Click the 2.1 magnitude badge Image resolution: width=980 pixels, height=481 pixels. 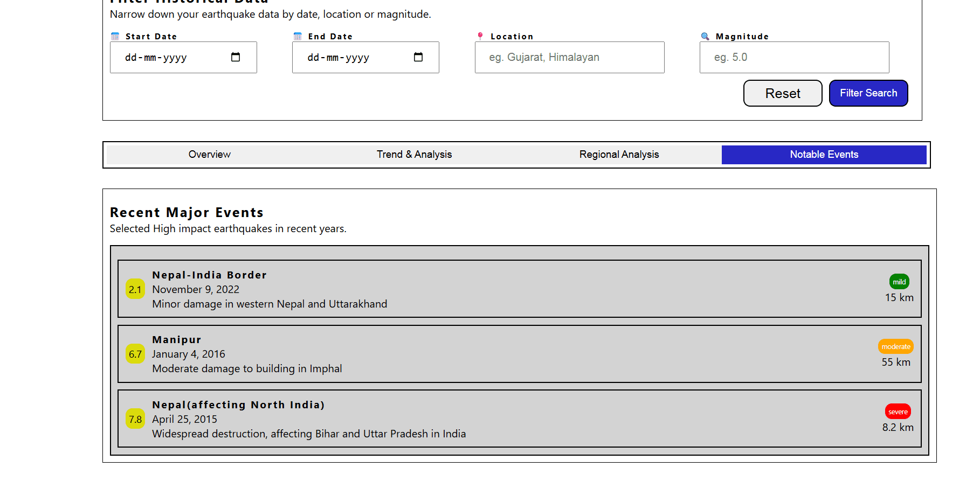click(x=135, y=289)
